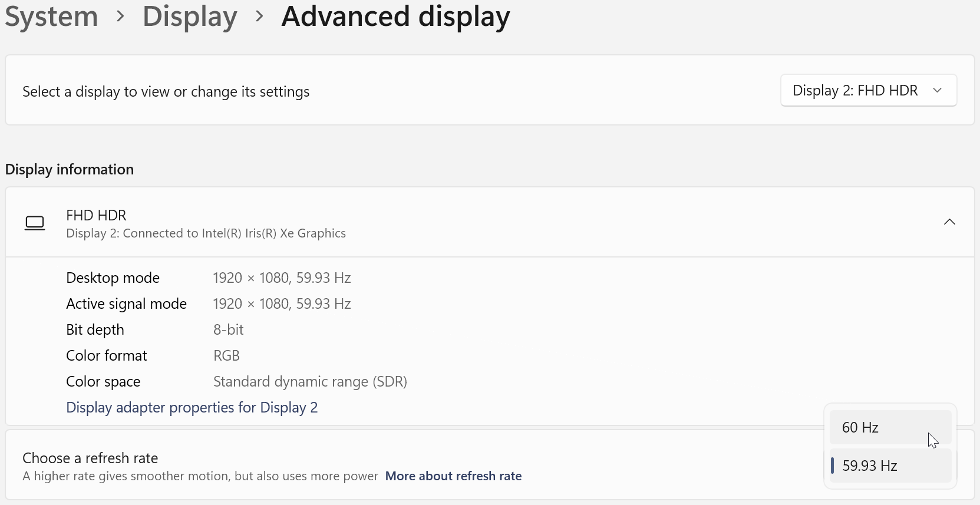
Task: Click the Display information section heading
Action: [70, 170]
